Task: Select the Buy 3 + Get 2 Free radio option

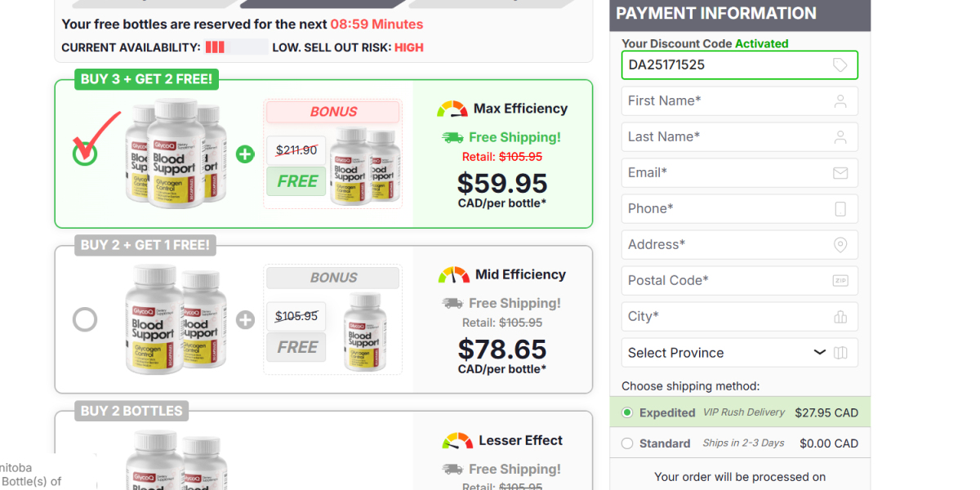Action: (x=85, y=154)
